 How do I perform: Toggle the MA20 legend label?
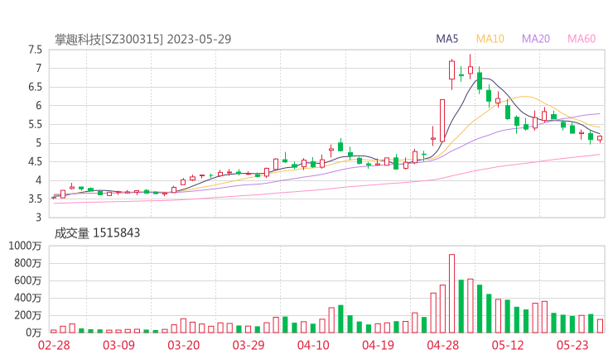(536, 39)
